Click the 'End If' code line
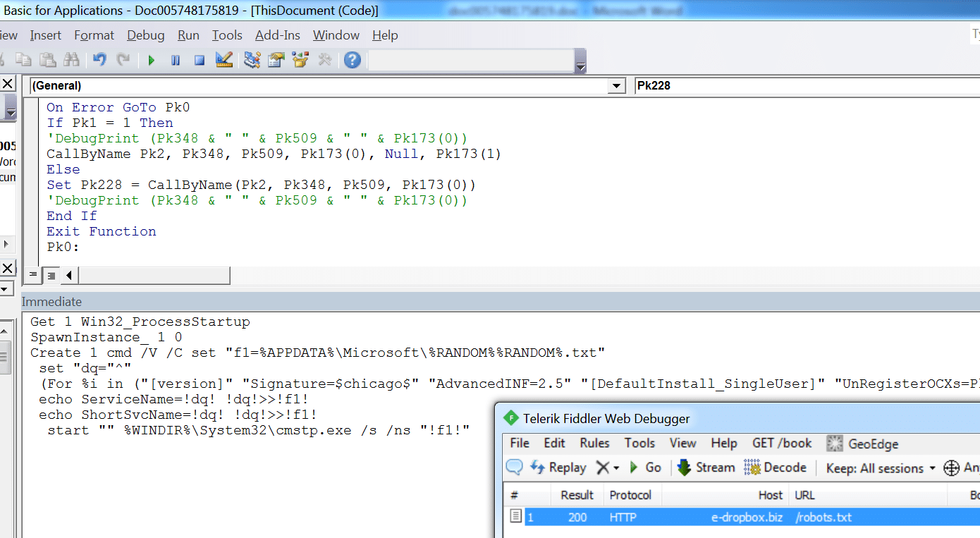Image resolution: width=980 pixels, height=538 pixels. 72,216
